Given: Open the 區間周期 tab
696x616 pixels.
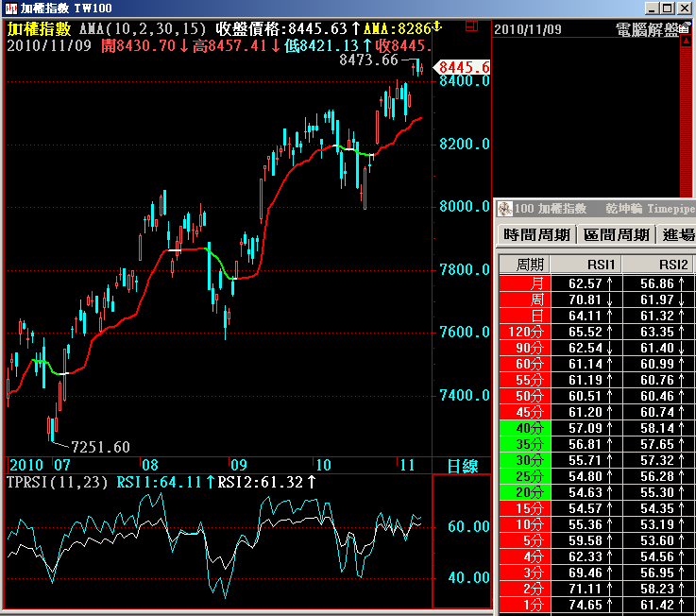Looking at the screenshot, I should coord(616,235).
